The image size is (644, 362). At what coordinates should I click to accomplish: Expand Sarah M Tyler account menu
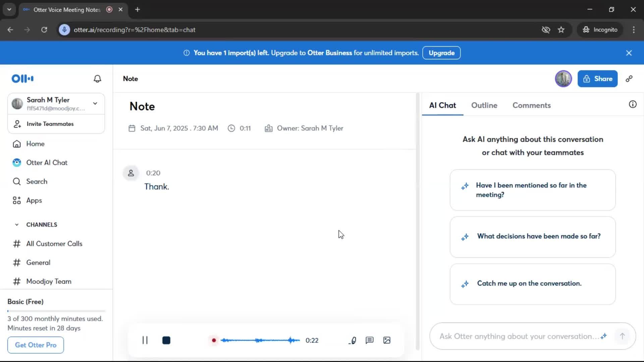pyautogui.click(x=95, y=104)
